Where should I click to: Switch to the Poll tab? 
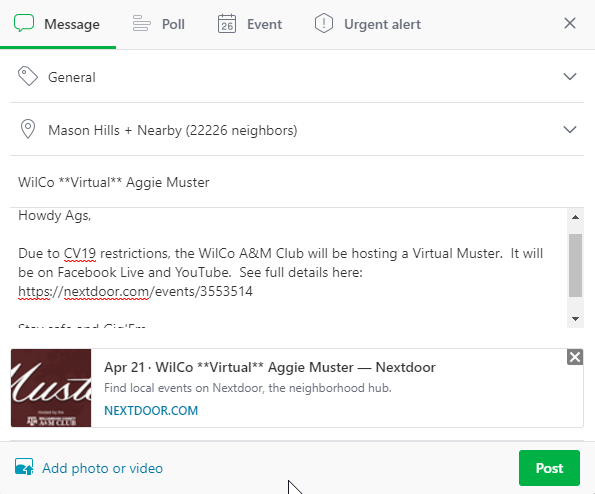click(x=159, y=24)
